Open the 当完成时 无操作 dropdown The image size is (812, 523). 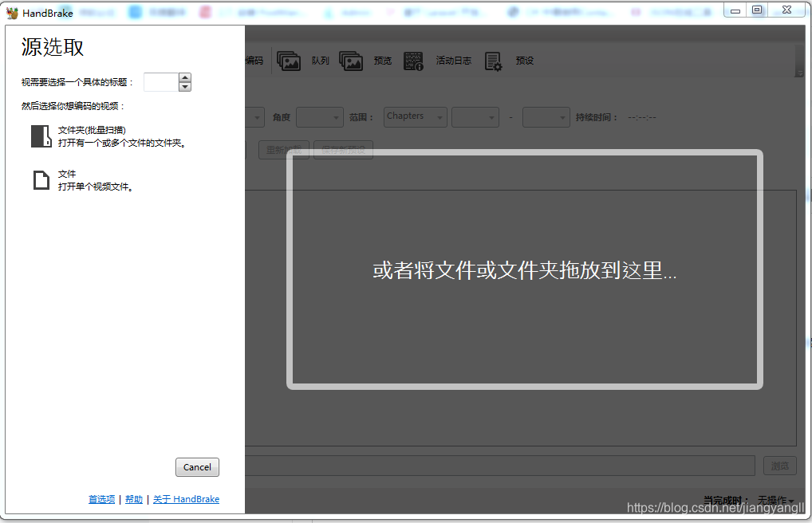[x=776, y=500]
